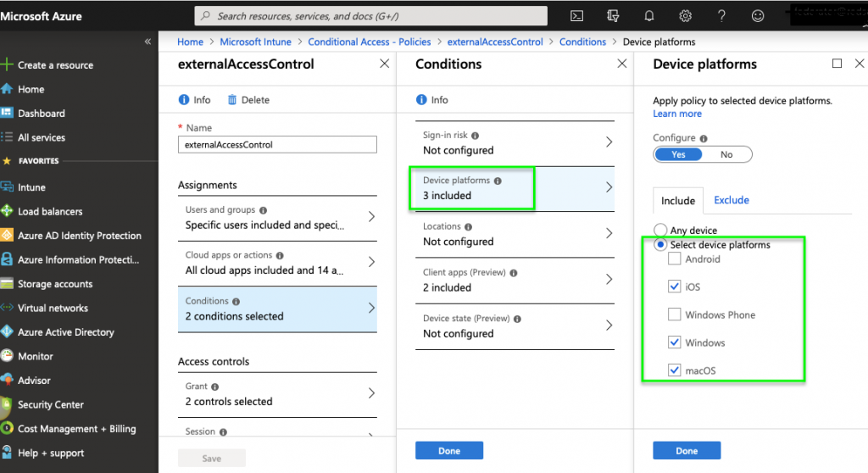Image resolution: width=868 pixels, height=473 pixels.
Task: Click the Security Center sidebar icon
Action: coord(8,404)
